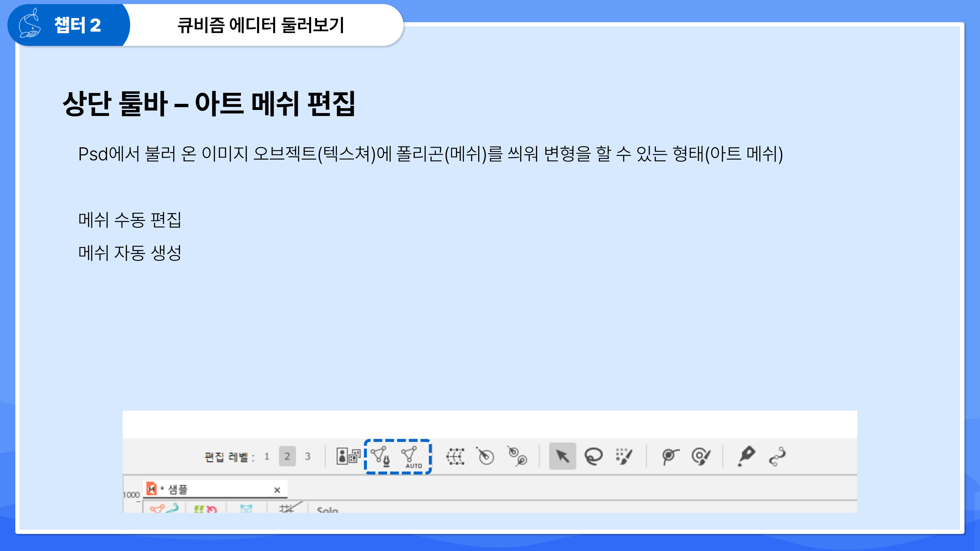Click the deform path curve tool

tap(777, 456)
